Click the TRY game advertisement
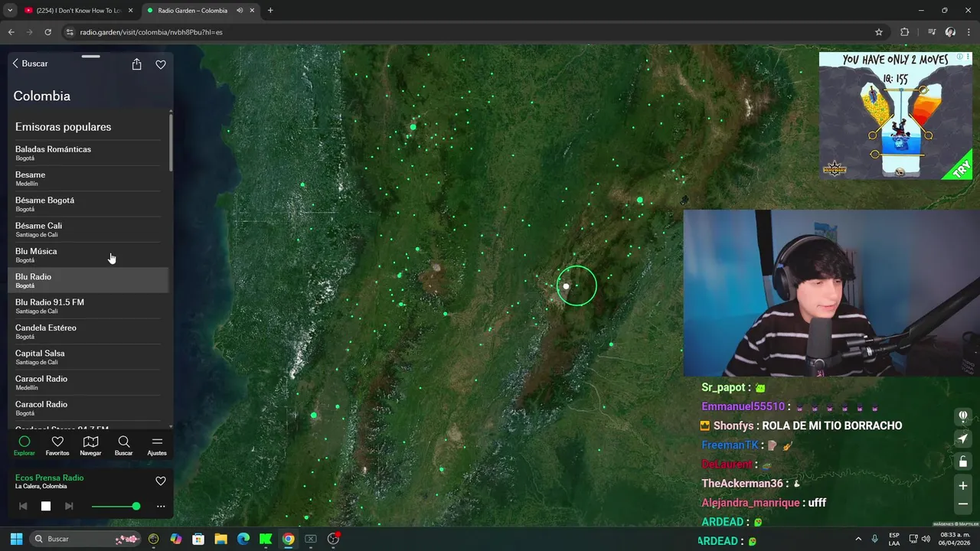 896,116
